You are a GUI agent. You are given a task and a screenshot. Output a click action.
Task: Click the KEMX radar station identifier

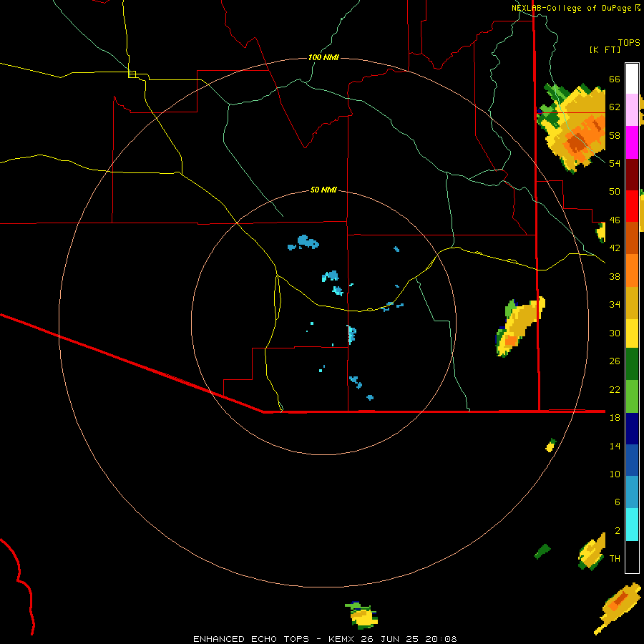tap(343, 639)
